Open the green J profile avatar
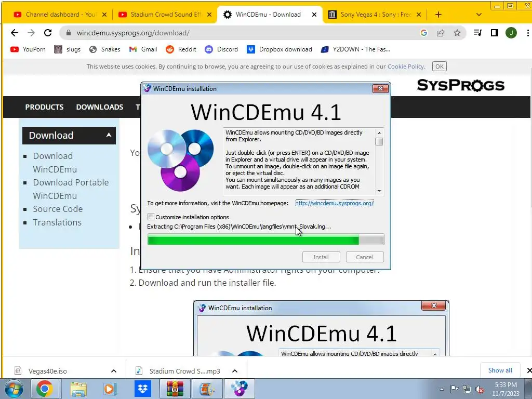This screenshot has height=399, width=532. tap(511, 33)
